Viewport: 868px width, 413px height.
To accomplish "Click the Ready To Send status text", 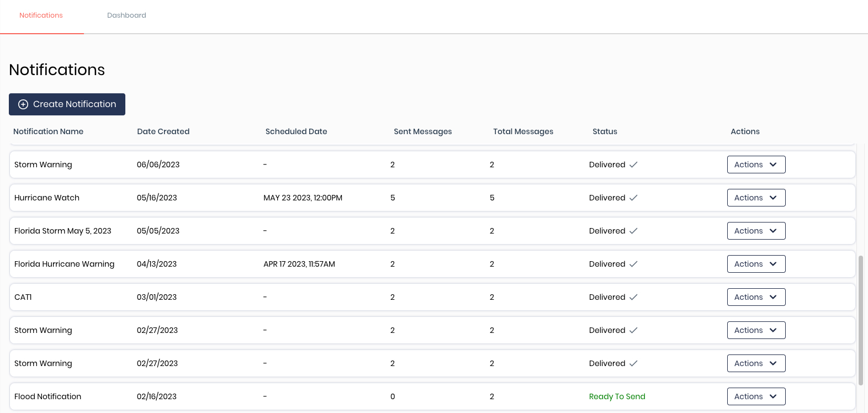I will (x=617, y=396).
